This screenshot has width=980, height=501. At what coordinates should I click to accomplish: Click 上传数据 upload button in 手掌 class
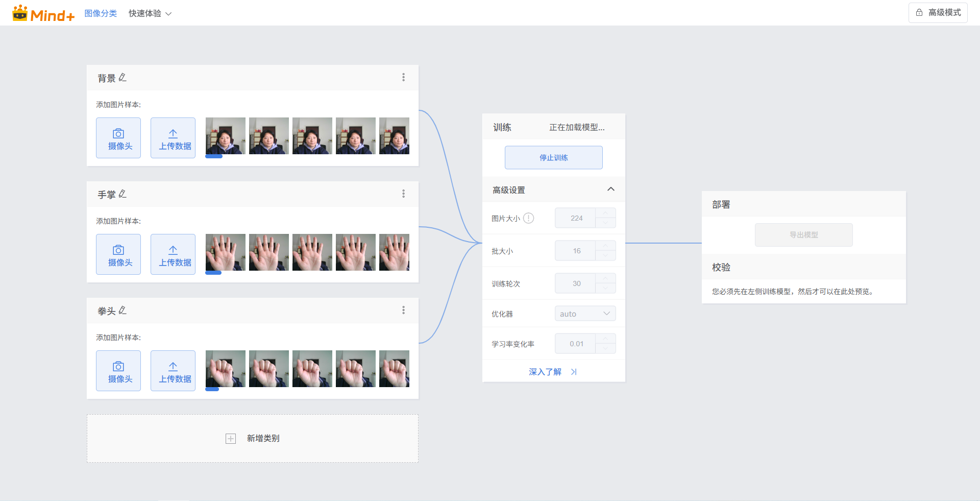(173, 254)
